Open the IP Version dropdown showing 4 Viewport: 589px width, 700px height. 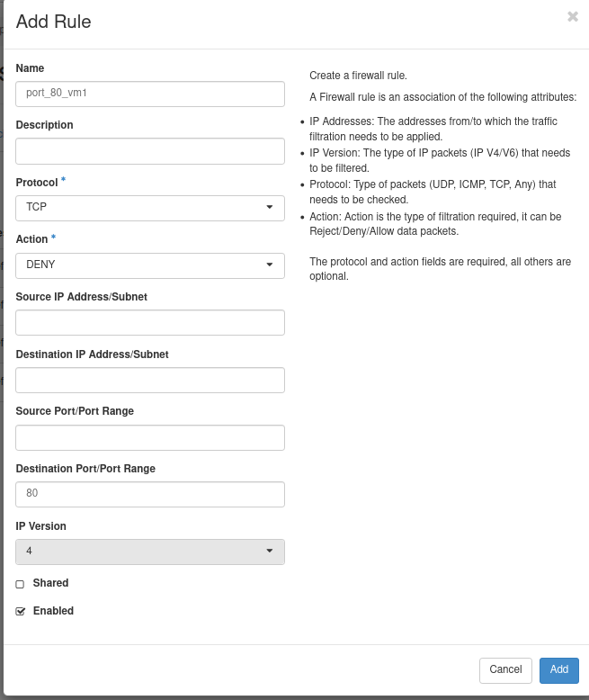pyautogui.click(x=150, y=552)
